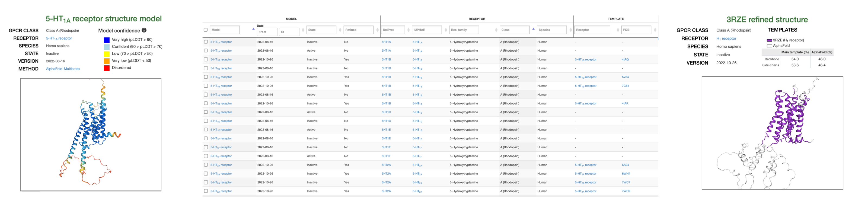Sort table by PDB column arrows

coord(655,30)
